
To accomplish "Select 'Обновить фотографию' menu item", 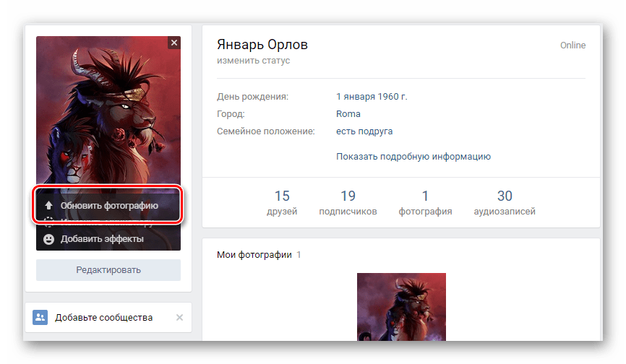I will (x=108, y=205).
